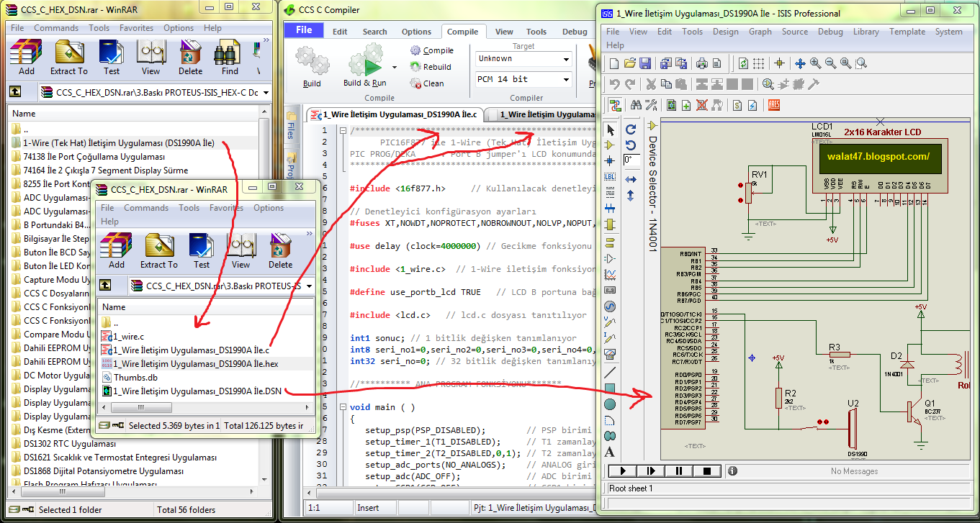Expand Device Selector panel arrow in ISIS
This screenshot has height=523, width=980.
tap(652, 126)
